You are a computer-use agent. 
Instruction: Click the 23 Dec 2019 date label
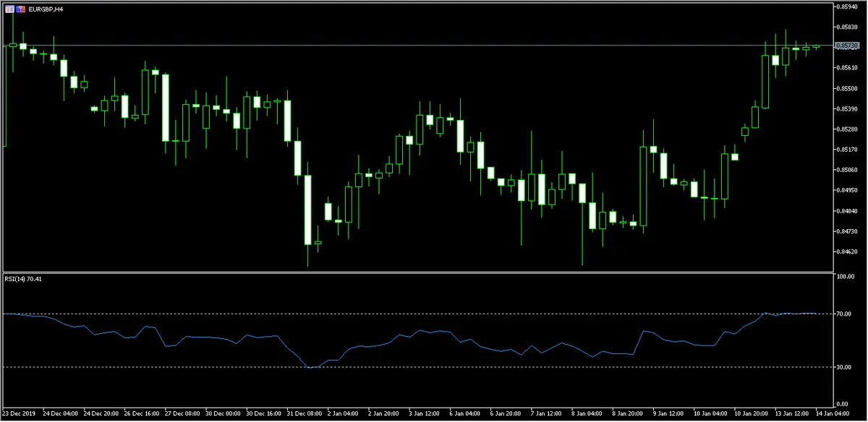point(20,415)
